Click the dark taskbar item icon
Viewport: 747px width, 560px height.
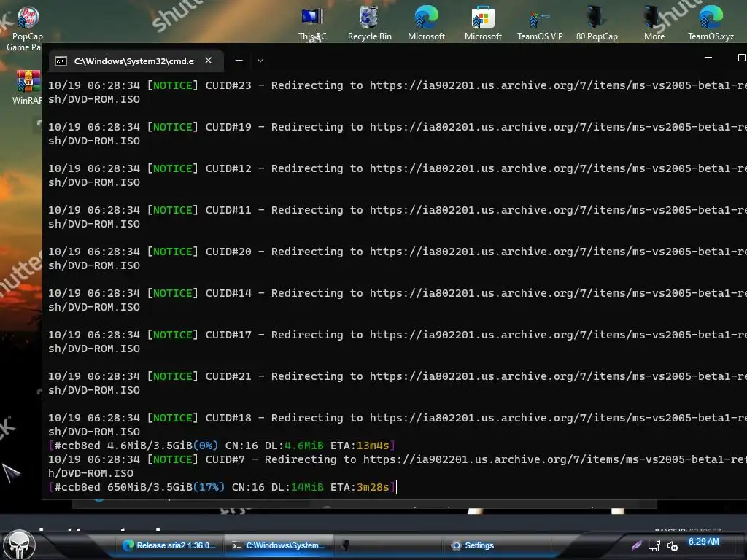click(346, 545)
